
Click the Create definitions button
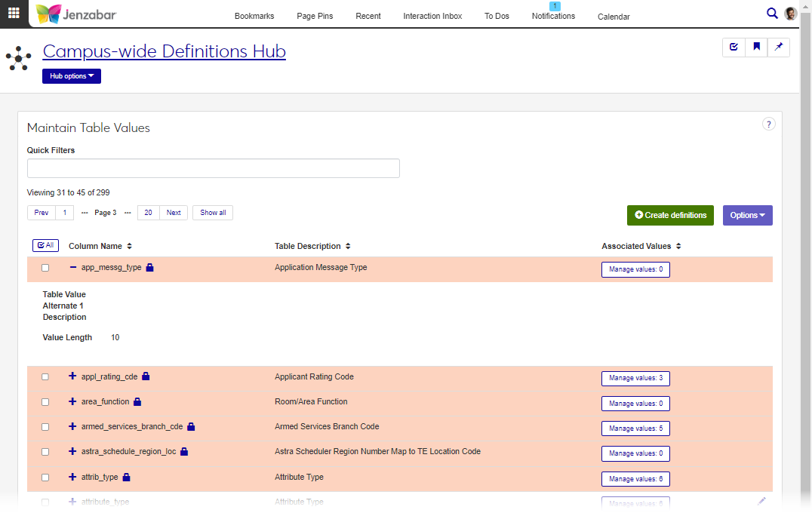tap(670, 215)
